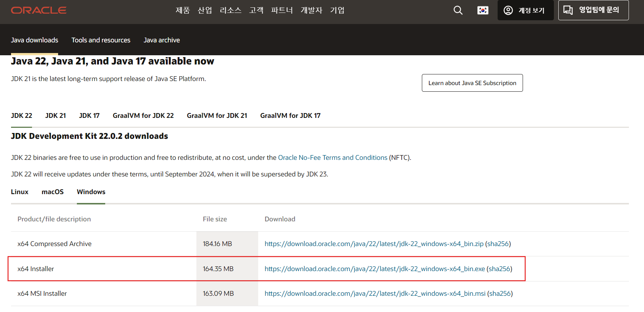
Task: Select the Windows OS tab
Action: point(91,192)
